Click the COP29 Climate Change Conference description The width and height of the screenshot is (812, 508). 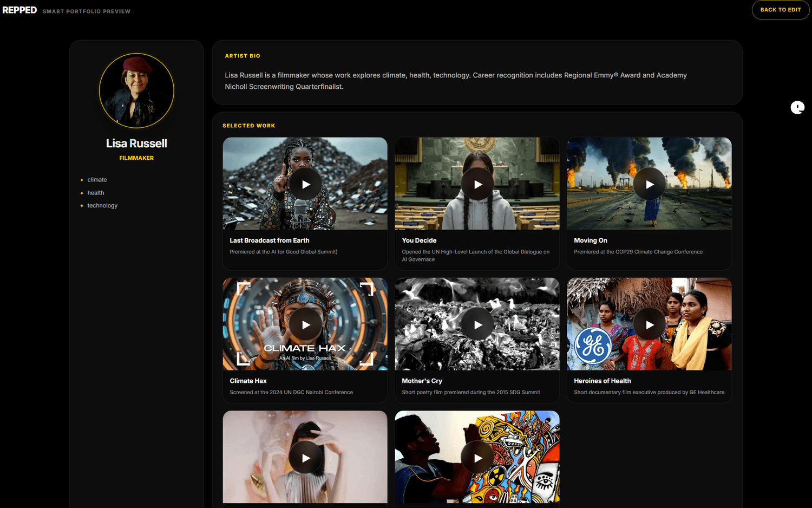(x=638, y=252)
